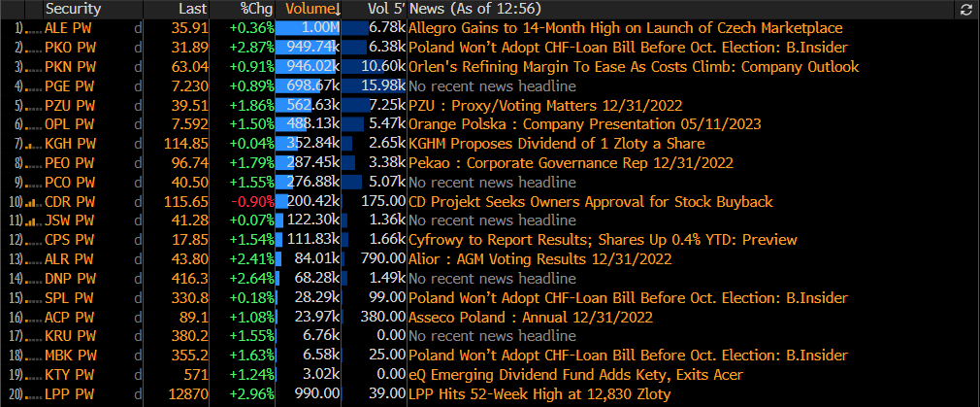Screen dimensions: 980x407
Task: Sort by the %Chg column header
Action: click(257, 9)
